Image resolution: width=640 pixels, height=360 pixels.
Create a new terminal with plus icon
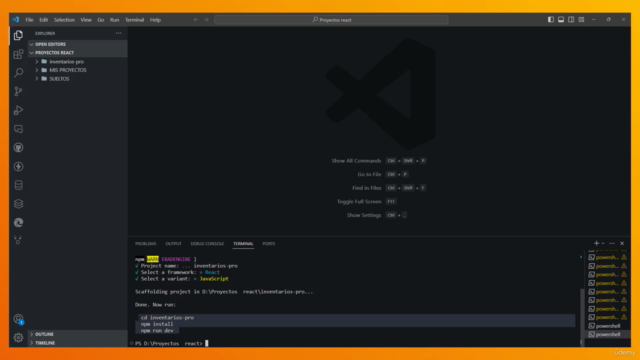[x=596, y=243]
